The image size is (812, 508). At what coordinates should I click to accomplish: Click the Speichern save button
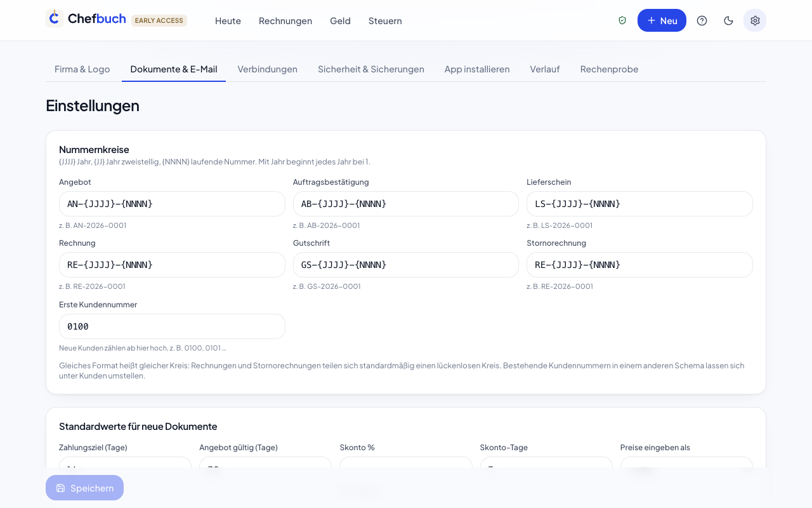click(84, 488)
